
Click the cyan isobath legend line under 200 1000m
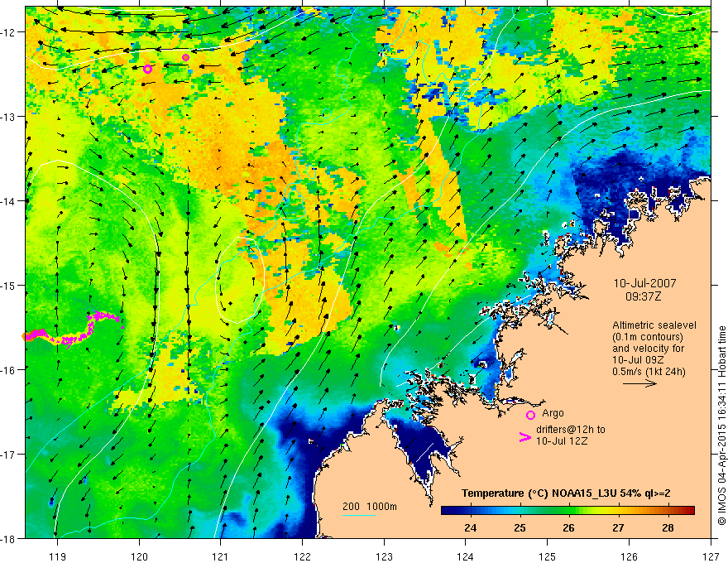359,515
